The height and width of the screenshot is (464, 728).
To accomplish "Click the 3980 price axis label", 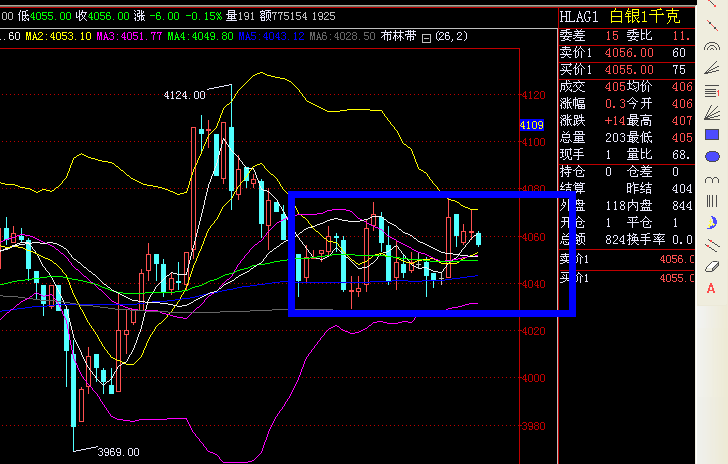I will coord(533,426).
